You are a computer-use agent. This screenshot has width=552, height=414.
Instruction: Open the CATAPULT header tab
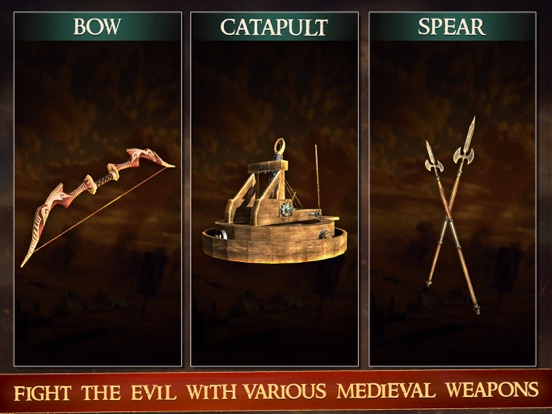click(x=274, y=27)
